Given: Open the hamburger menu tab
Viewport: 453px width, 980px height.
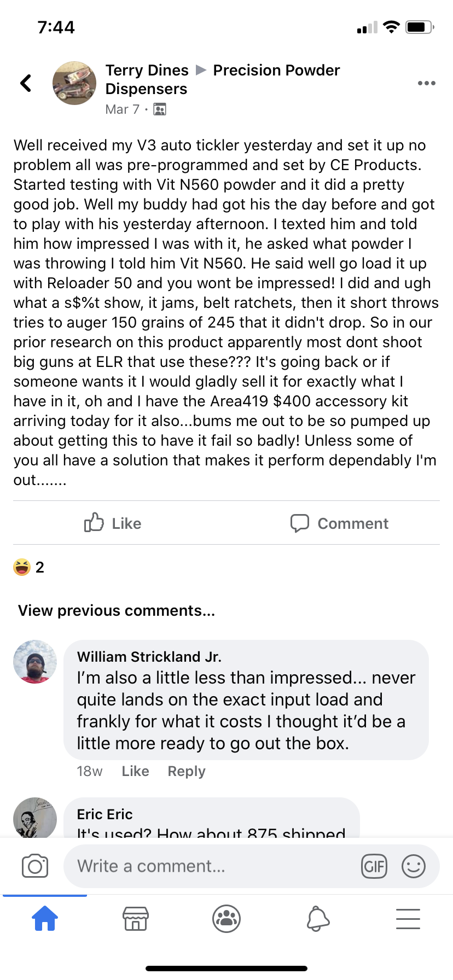Looking at the screenshot, I should coord(408,918).
